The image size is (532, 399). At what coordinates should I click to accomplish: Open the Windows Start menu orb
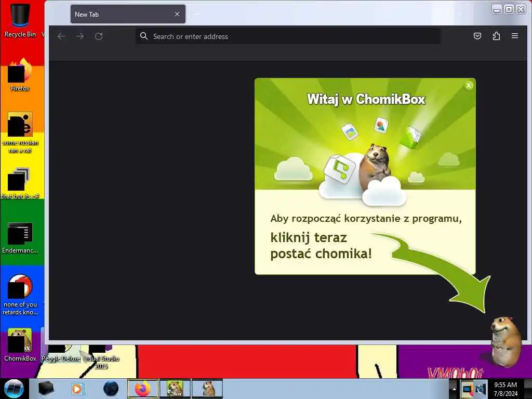[14, 389]
